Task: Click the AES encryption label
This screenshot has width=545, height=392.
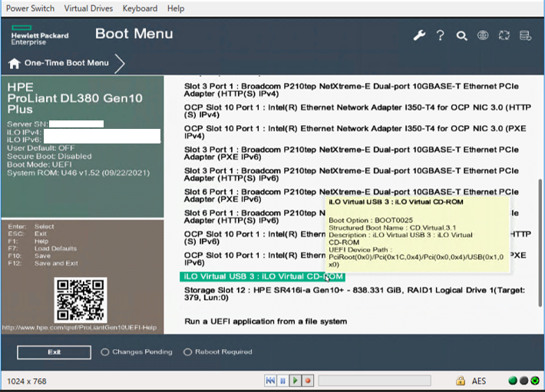Action: pyautogui.click(x=479, y=381)
